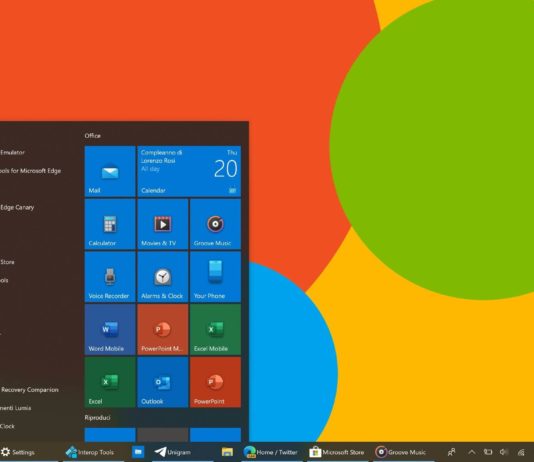This screenshot has height=462, width=534.
Task: Click the blue app icon beside Unigram
Action: click(138, 452)
